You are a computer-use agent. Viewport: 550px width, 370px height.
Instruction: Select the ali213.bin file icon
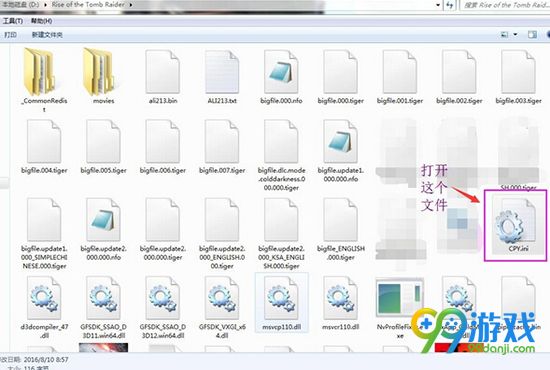[163, 73]
